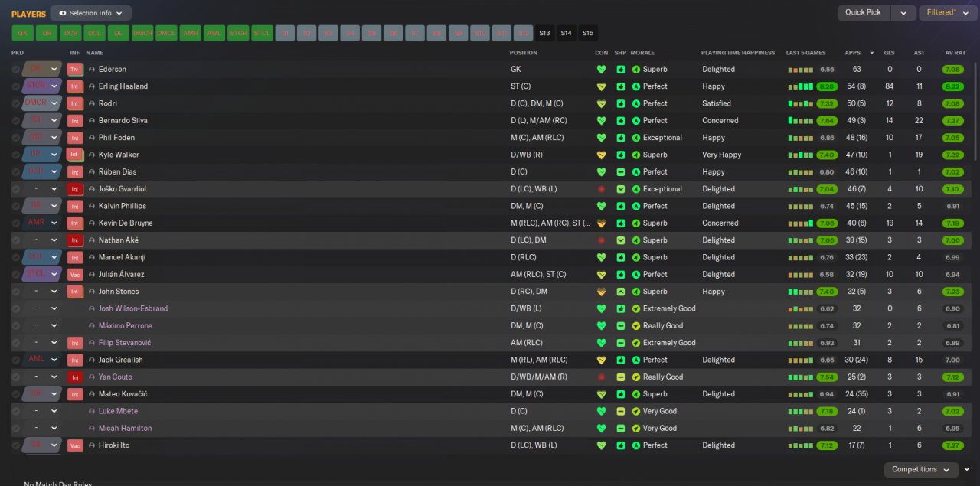Open Máximo Perrone's player profile link
The image size is (980, 486).
pyautogui.click(x=125, y=326)
